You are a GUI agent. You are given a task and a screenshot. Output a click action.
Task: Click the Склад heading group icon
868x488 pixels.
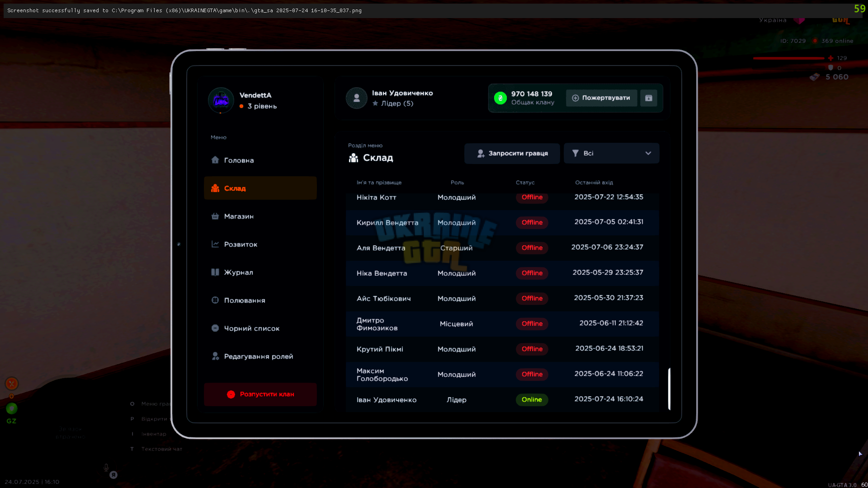354,158
